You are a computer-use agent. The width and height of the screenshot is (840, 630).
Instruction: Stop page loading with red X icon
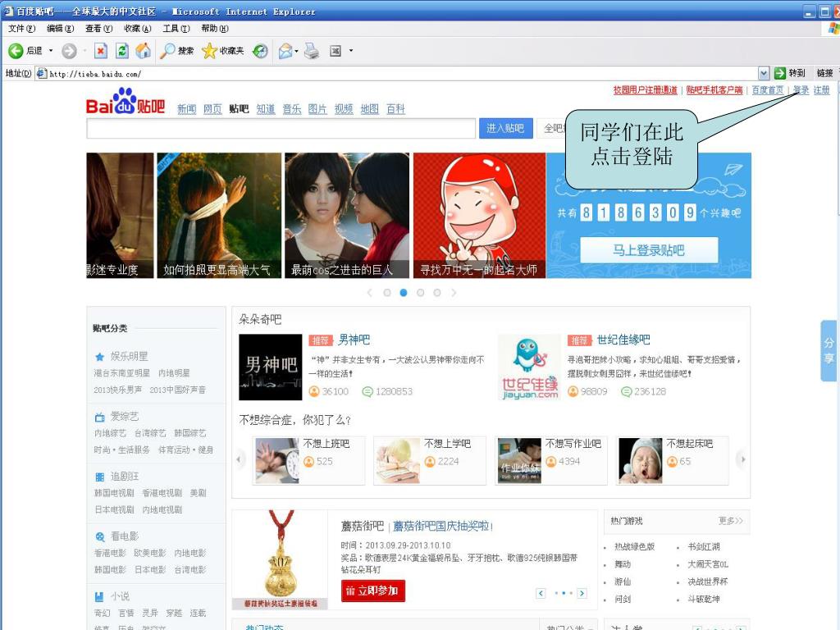point(101,51)
